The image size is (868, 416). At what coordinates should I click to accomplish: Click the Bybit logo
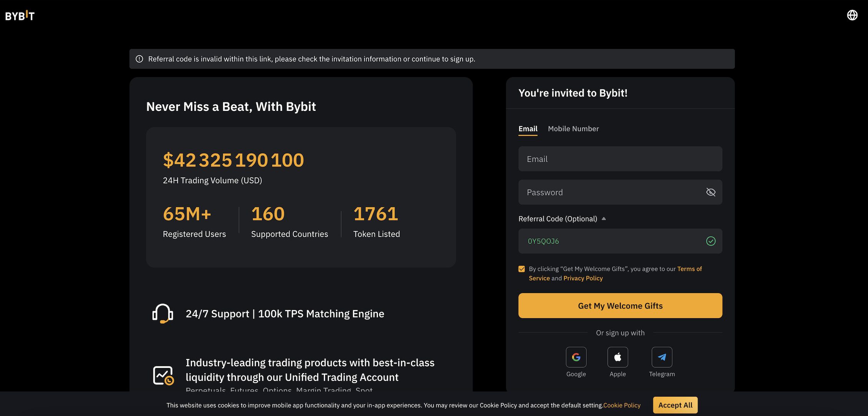20,15
